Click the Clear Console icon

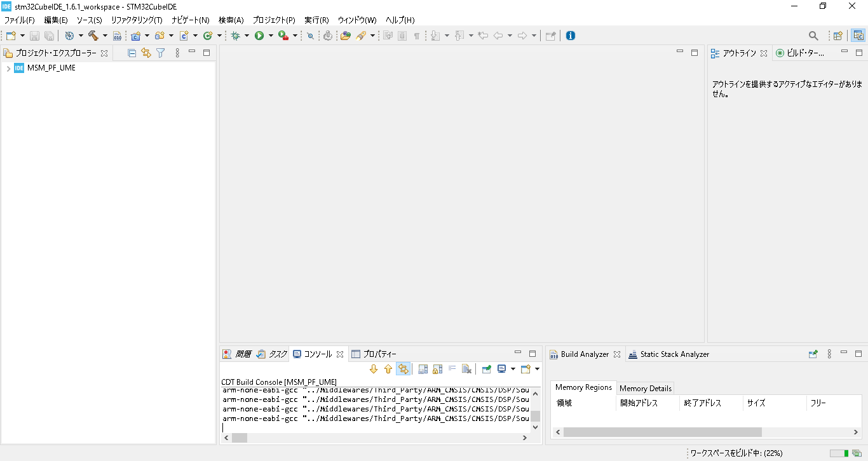tap(467, 369)
